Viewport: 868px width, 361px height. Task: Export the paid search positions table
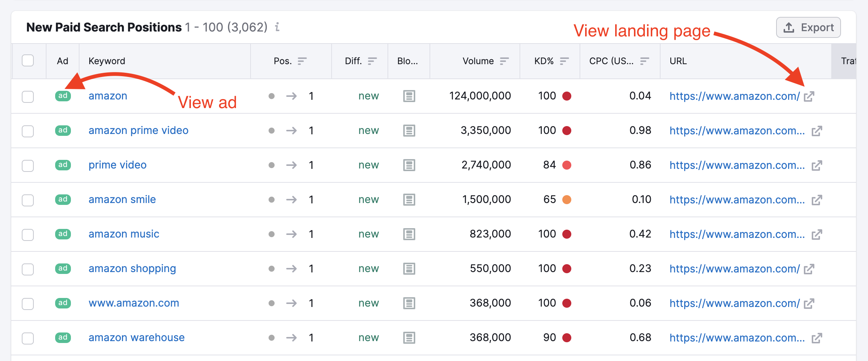808,27
